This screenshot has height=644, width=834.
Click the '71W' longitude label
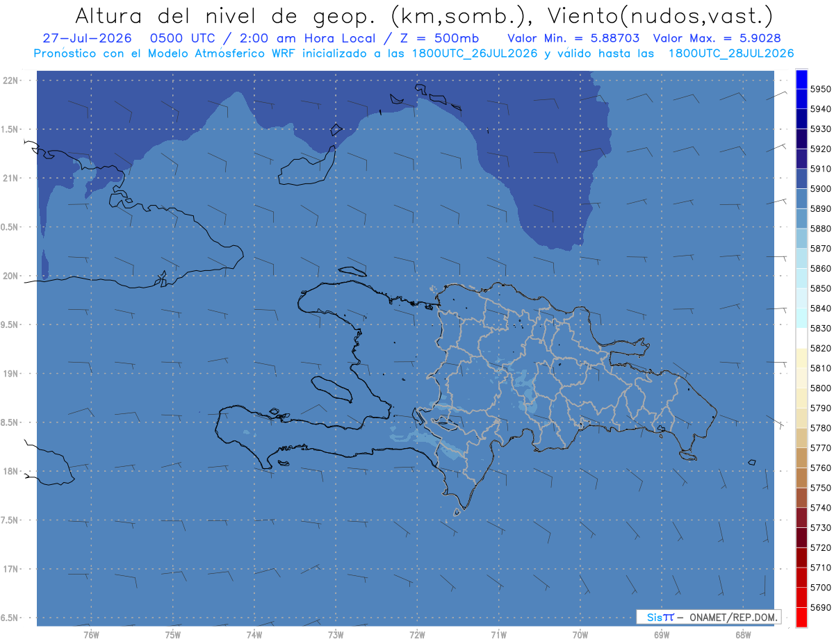tap(498, 634)
